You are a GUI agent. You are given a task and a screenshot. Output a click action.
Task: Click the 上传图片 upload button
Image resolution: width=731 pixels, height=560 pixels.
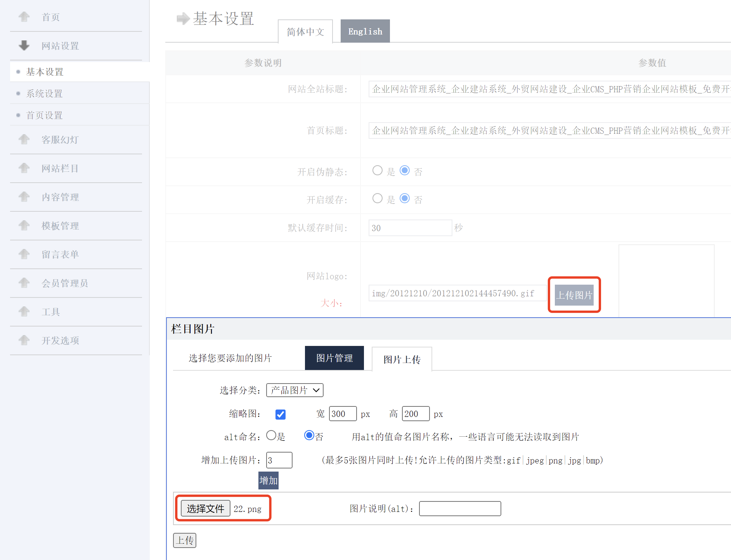(x=574, y=295)
